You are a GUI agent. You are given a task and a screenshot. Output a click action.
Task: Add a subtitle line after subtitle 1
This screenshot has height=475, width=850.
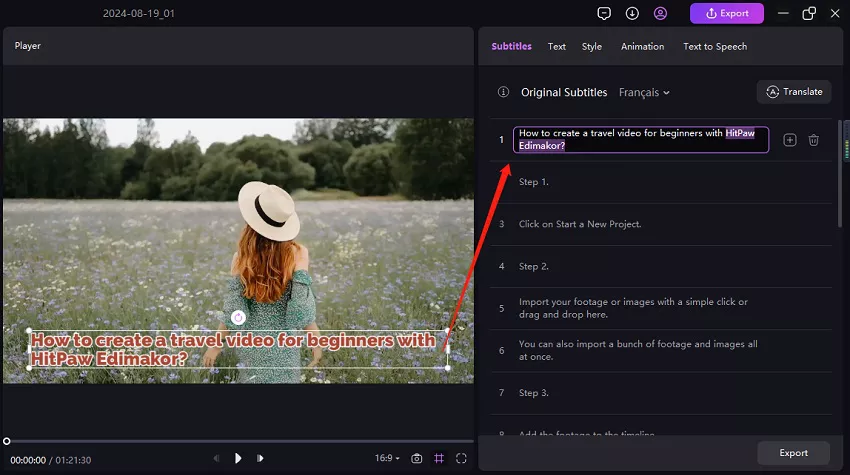(789, 141)
